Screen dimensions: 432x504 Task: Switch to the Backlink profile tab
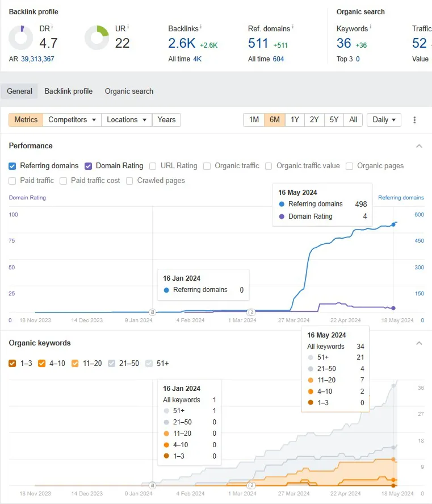(x=69, y=91)
